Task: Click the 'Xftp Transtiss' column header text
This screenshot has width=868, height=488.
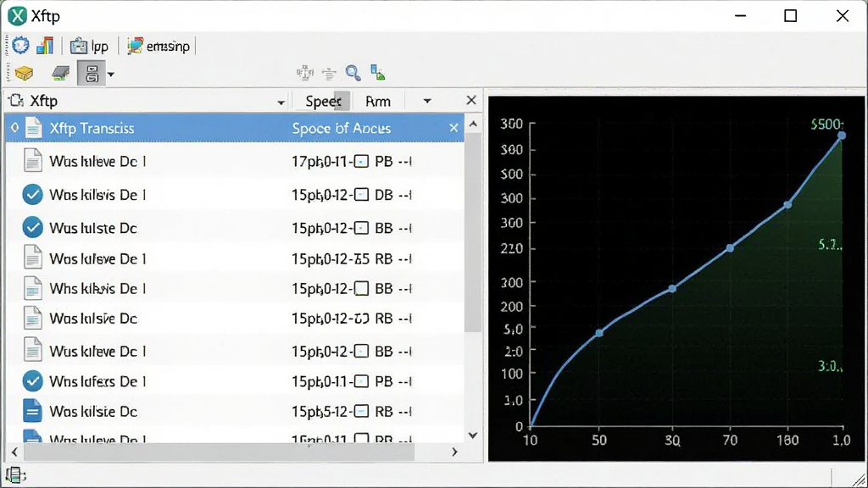Action: tap(92, 129)
